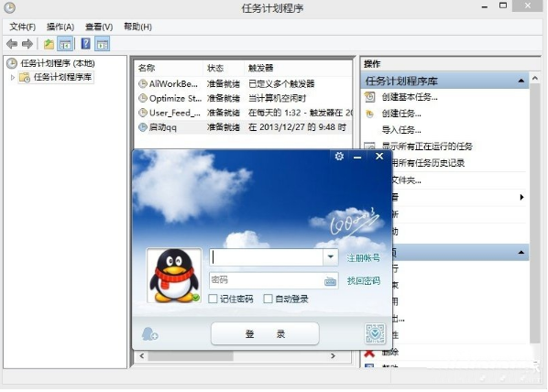Open the soft keyboard icon in password field
Image resolution: width=548 pixels, height=392 pixels.
[330, 281]
